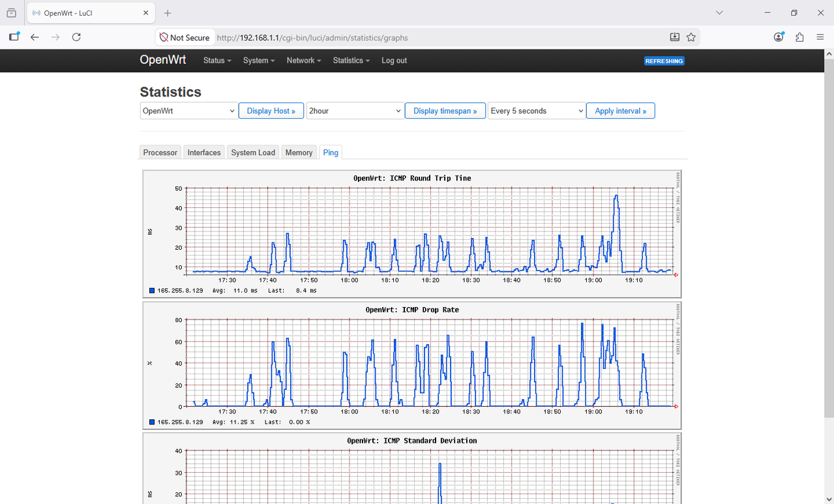Open the System menu
This screenshot has width=834, height=504.
coord(259,61)
